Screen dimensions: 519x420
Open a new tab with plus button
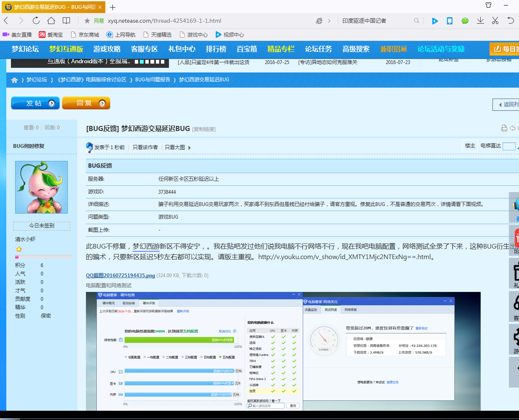pos(112,7)
